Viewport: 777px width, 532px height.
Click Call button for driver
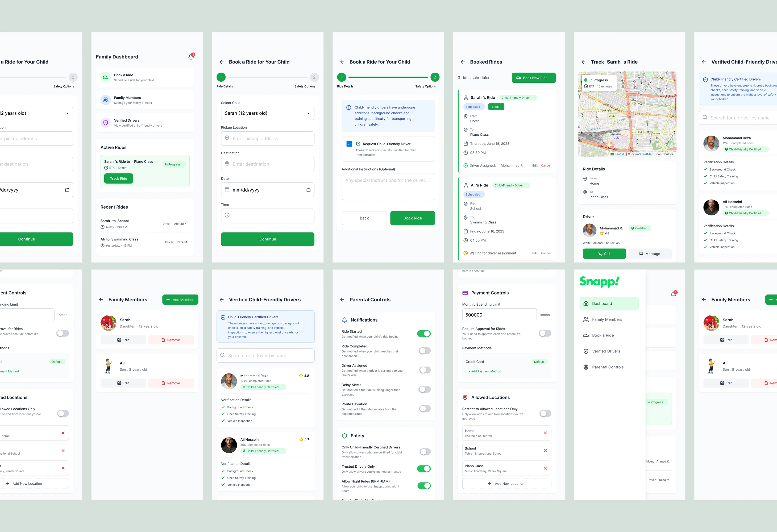click(x=604, y=254)
